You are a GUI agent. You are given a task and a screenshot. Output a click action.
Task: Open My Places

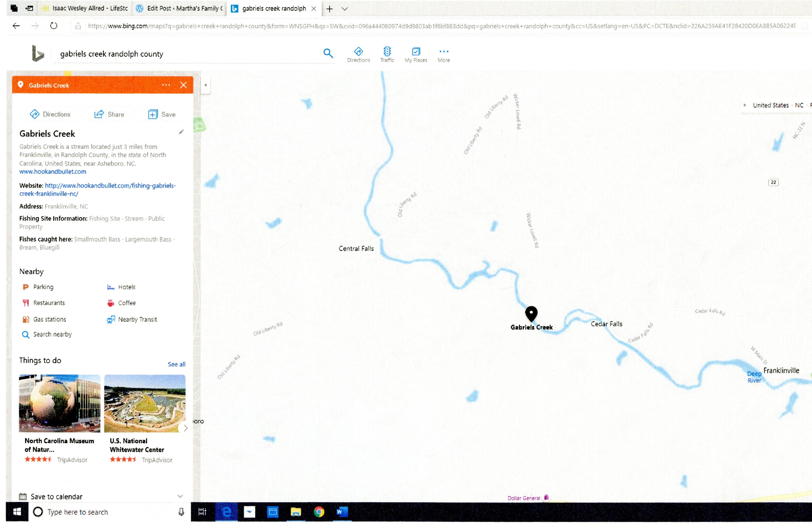click(415, 55)
